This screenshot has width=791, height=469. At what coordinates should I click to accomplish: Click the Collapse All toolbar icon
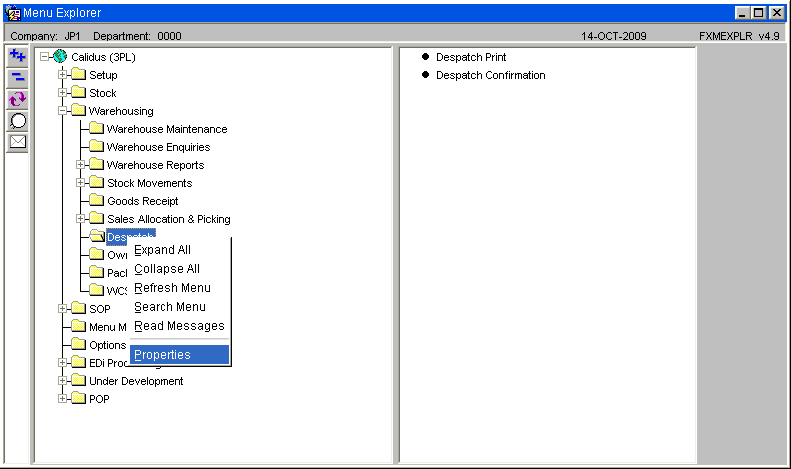18,78
